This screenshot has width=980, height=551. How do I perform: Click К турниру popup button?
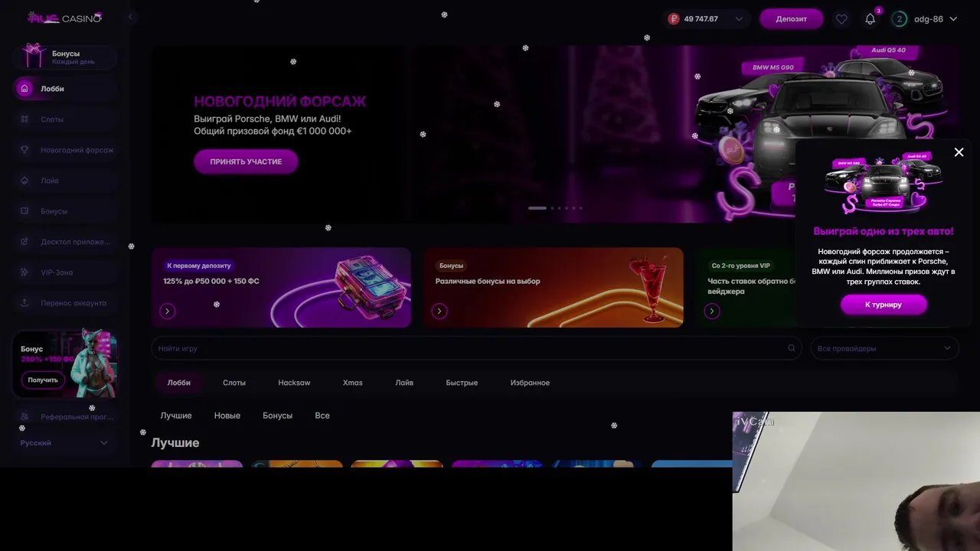884,305
